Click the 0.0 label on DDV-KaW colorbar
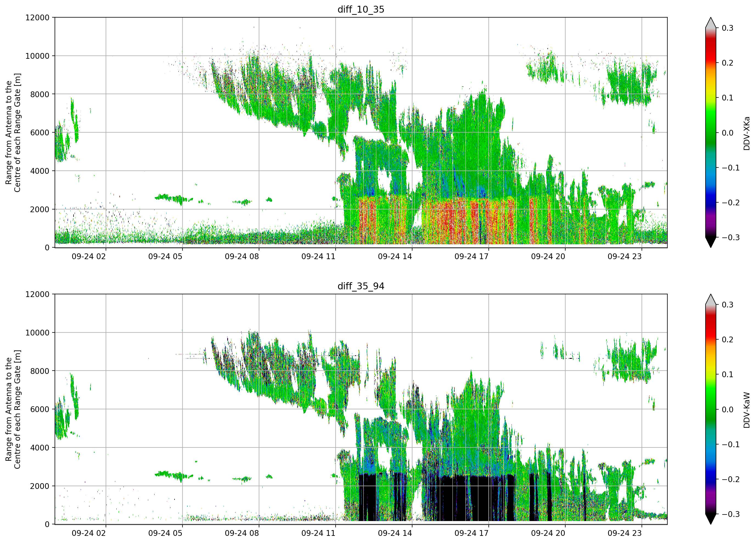 pyautogui.click(x=728, y=410)
